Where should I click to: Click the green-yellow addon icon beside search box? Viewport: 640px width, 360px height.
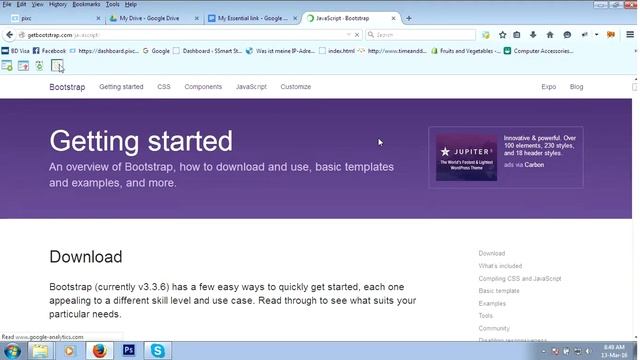[x=486, y=35]
